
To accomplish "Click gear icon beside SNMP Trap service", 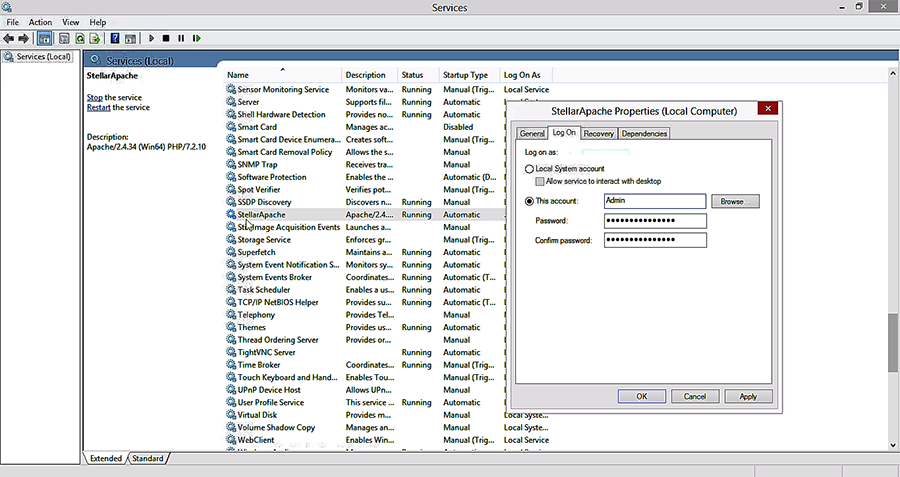I will [231, 164].
